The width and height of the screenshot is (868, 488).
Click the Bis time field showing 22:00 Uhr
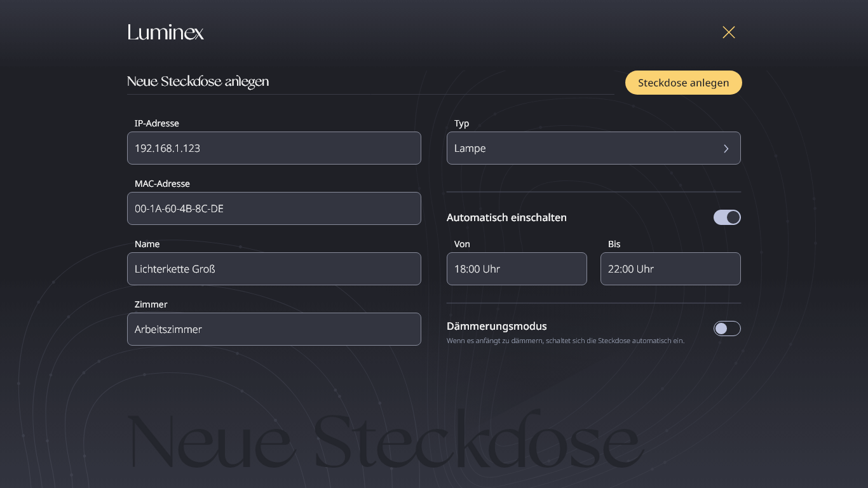coord(670,269)
